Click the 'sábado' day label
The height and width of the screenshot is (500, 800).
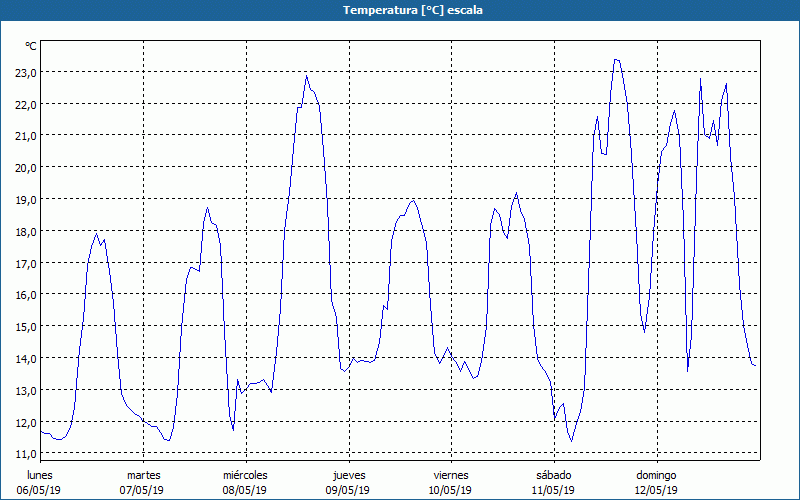pyautogui.click(x=554, y=475)
